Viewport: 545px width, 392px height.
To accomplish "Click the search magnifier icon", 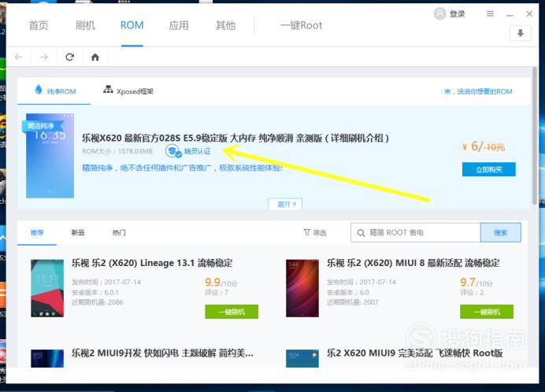I will point(361,233).
